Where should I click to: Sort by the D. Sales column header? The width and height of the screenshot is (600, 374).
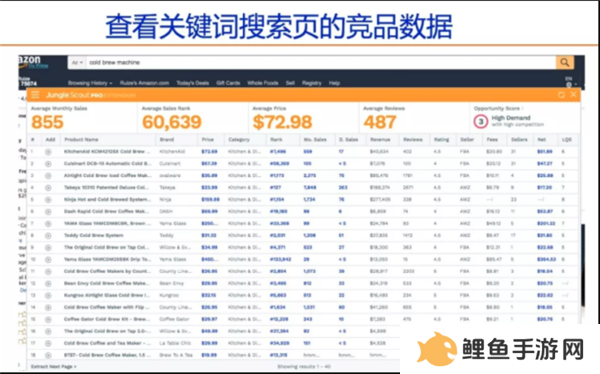point(348,140)
